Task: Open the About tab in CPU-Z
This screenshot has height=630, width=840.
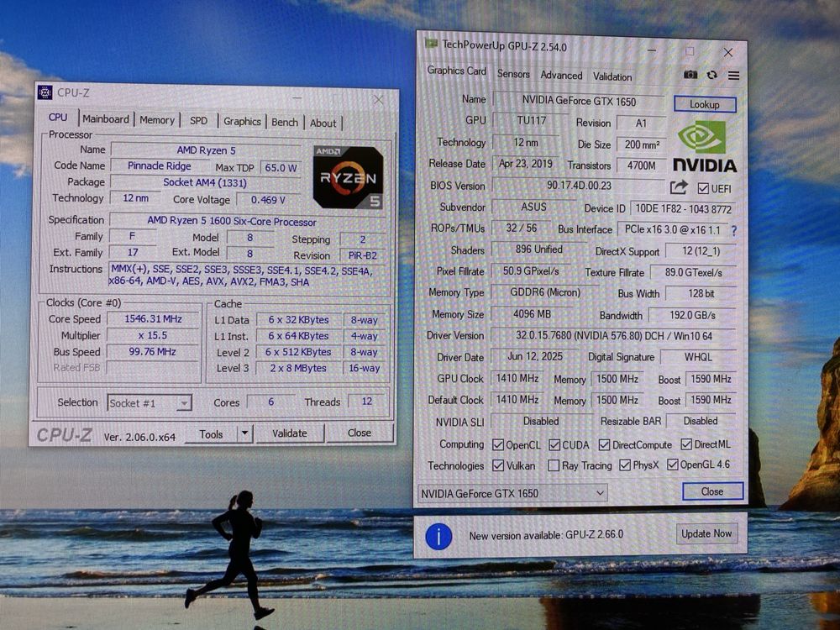Action: (323, 123)
